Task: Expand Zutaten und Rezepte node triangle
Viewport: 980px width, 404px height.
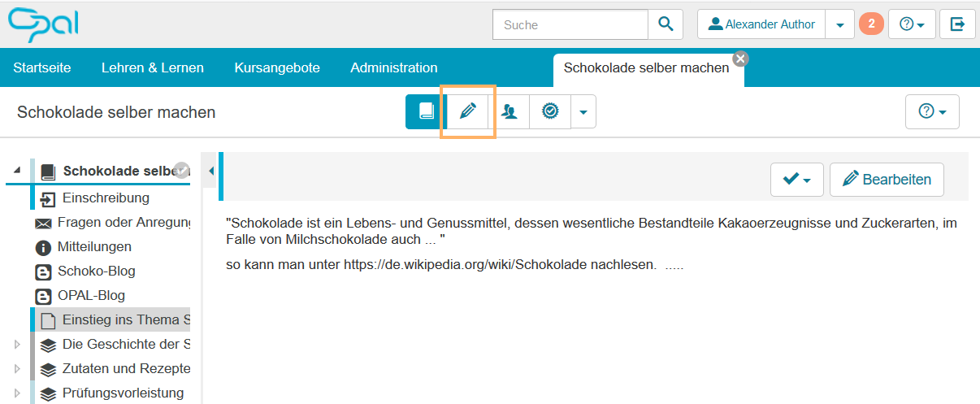Action: point(16,369)
